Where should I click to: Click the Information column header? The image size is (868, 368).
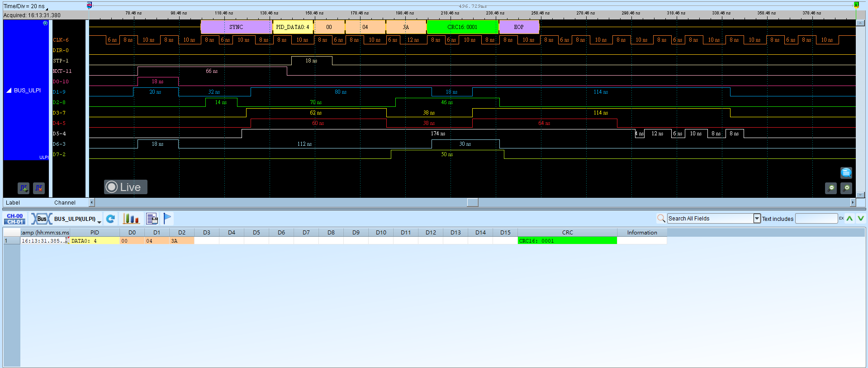642,233
